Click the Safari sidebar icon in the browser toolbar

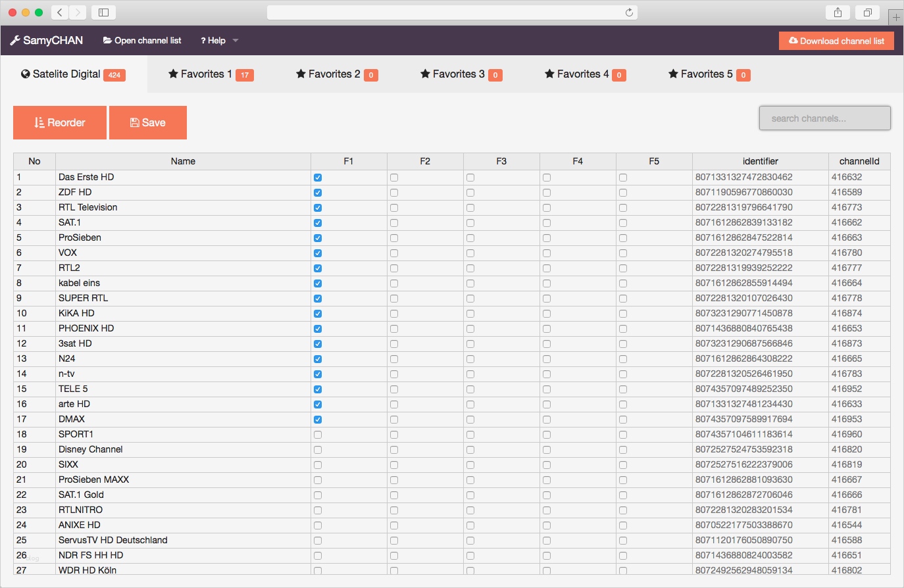103,11
